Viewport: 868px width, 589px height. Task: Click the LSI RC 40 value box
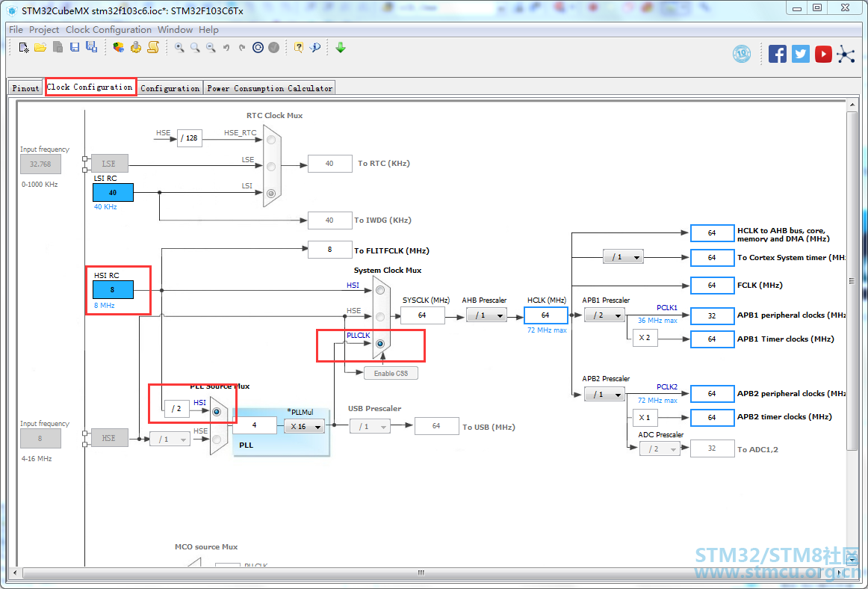113,193
